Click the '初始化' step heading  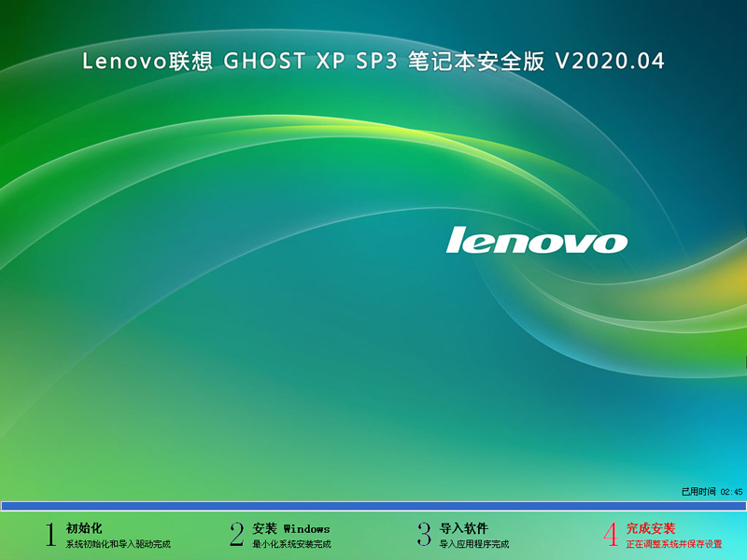click(84, 528)
